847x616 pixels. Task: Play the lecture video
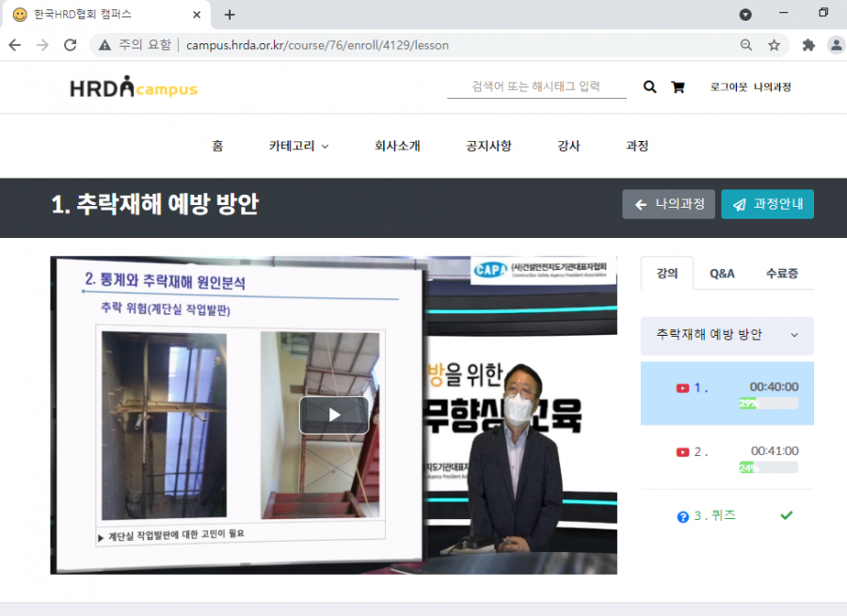334,415
